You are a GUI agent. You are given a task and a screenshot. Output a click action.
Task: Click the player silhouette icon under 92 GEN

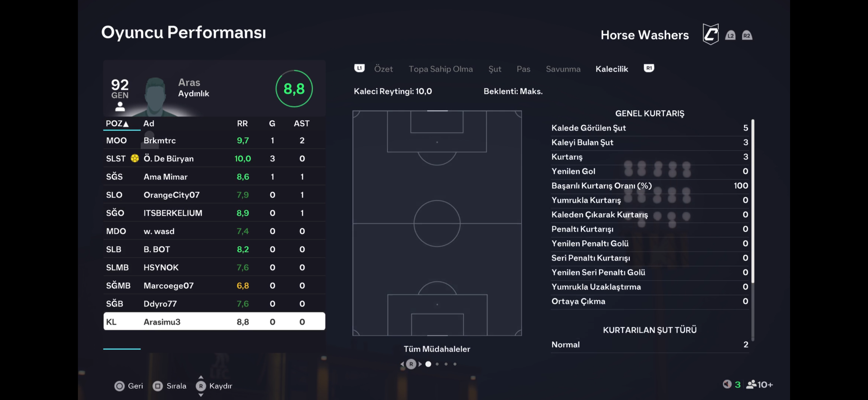point(120,107)
